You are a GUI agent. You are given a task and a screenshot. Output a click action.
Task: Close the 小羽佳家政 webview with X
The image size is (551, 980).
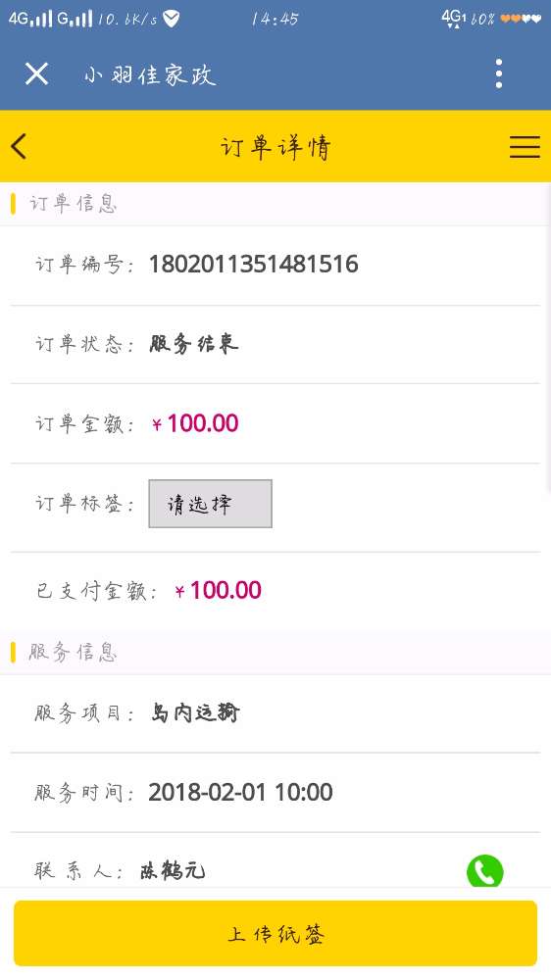(36, 73)
